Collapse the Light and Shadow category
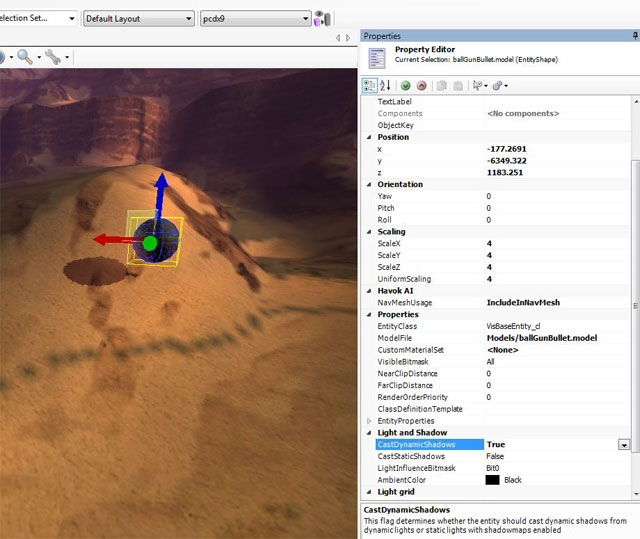The height and width of the screenshot is (539, 640). 369,433
